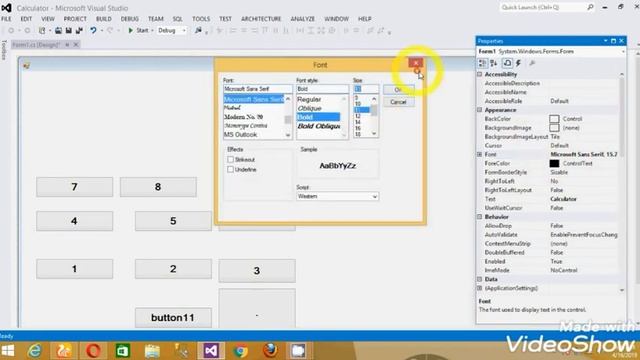Enable the Strikeout effect checkbox
The width and height of the screenshot is (640, 360).
pyautogui.click(x=231, y=159)
